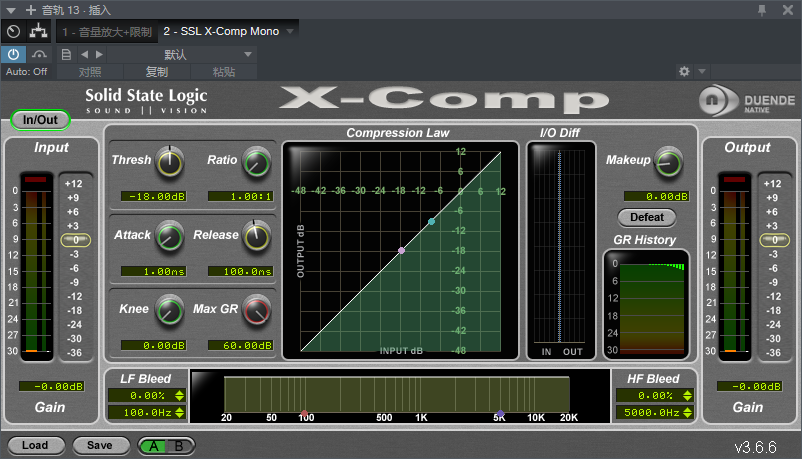Screen dimensions: 802x459
Task: Click the Input gain fader handle
Action: pyautogui.click(x=76, y=240)
